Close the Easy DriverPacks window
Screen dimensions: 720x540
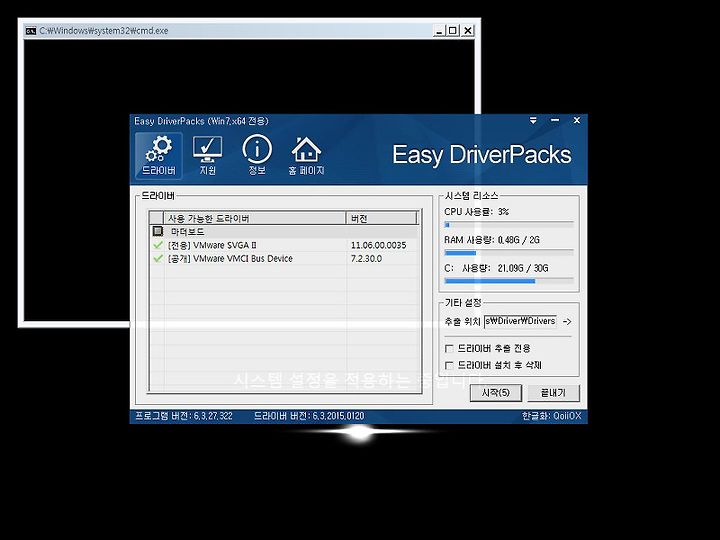[x=577, y=120]
